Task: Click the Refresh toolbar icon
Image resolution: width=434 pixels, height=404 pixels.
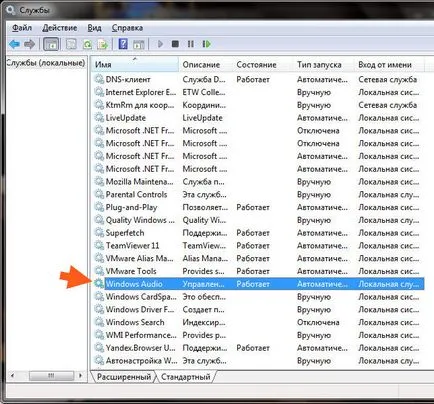Action: click(87, 44)
